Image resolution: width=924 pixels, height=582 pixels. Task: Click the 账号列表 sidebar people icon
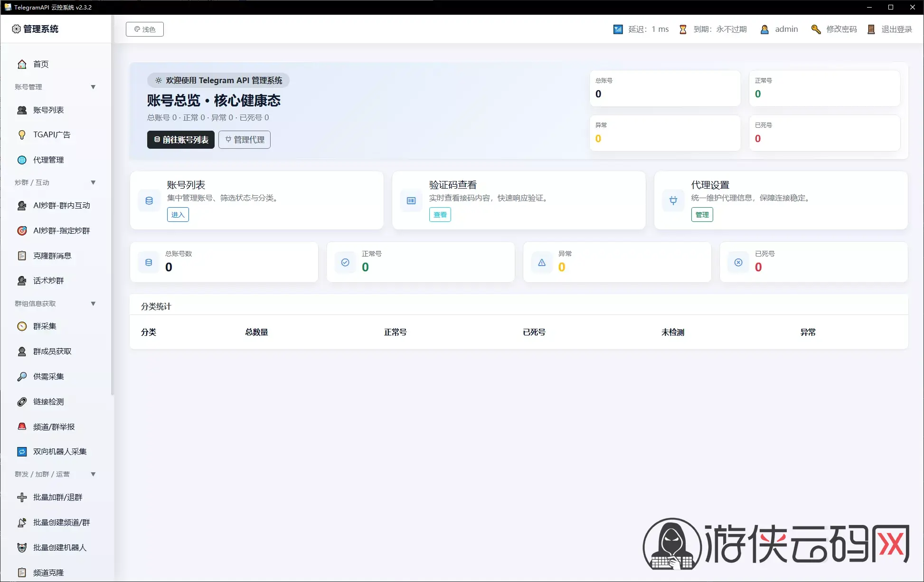[22, 110]
